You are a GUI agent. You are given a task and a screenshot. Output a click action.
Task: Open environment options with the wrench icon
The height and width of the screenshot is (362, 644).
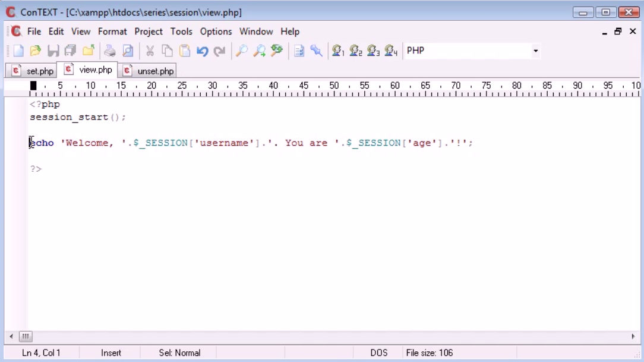317,51
